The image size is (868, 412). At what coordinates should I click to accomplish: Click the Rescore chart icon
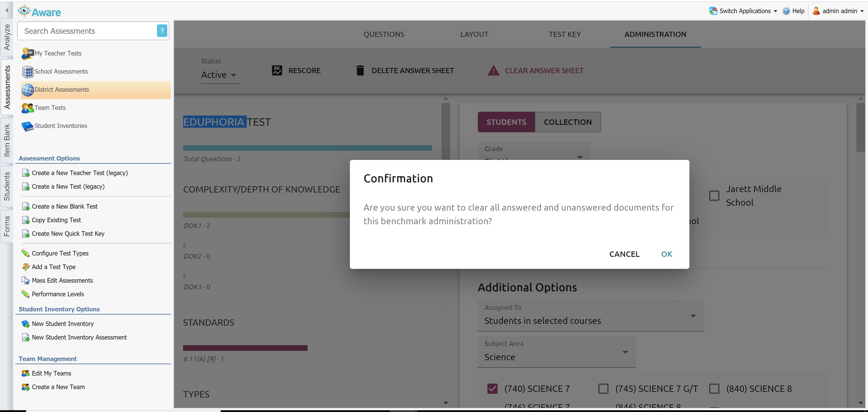pos(277,70)
